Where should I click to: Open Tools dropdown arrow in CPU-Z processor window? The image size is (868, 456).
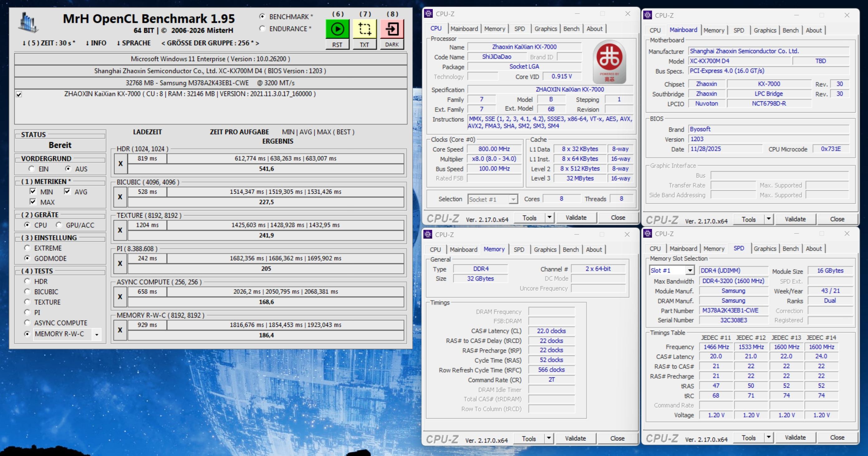pyautogui.click(x=549, y=218)
